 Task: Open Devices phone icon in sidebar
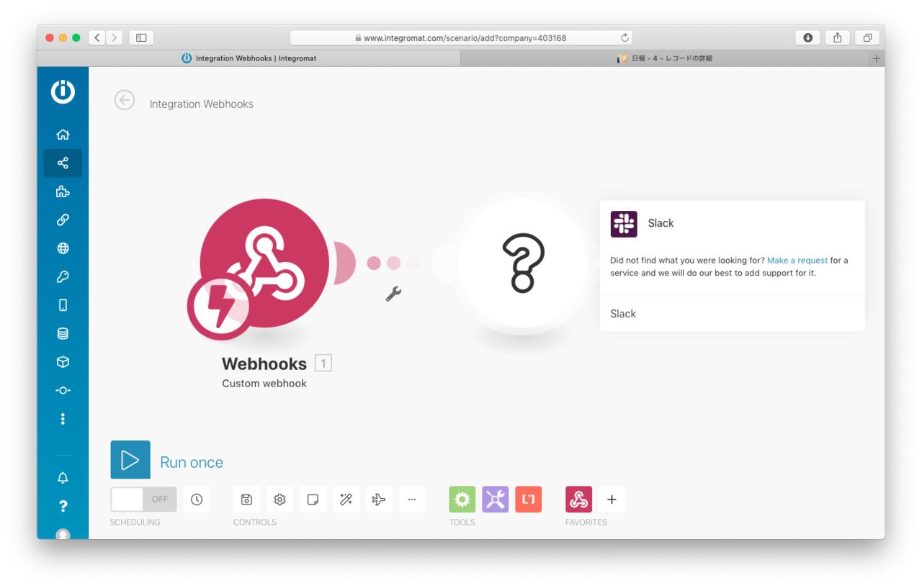[x=63, y=305]
